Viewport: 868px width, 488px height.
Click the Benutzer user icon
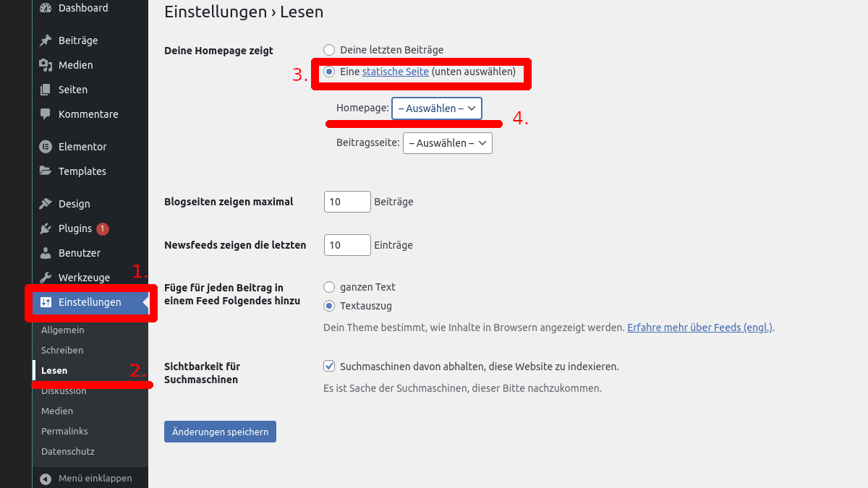click(46, 253)
